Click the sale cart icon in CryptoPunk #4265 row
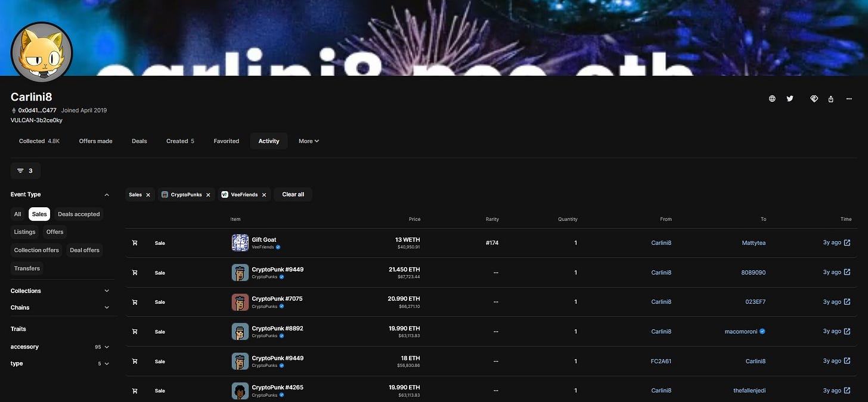This screenshot has width=868, height=402. click(135, 391)
